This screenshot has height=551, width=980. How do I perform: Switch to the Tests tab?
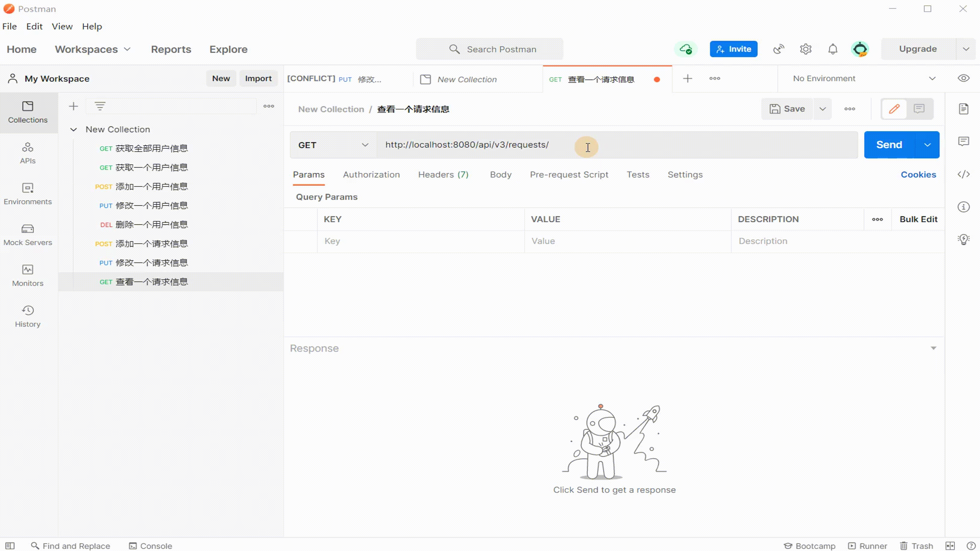click(638, 174)
